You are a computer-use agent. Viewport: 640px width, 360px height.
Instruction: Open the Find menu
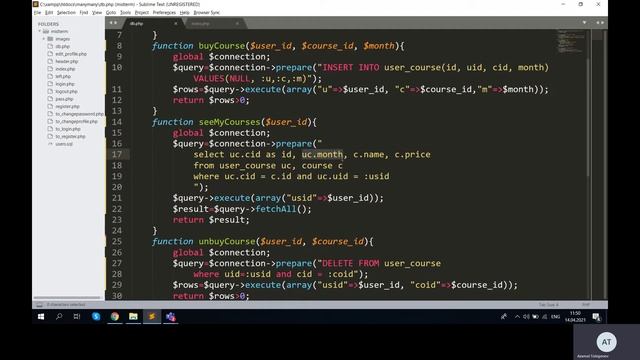point(84,13)
